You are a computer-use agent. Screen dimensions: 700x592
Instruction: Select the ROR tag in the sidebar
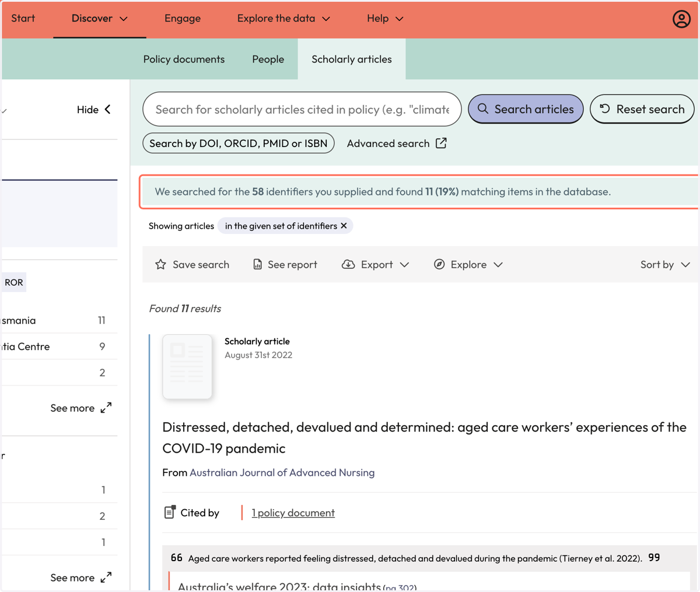pos(13,282)
